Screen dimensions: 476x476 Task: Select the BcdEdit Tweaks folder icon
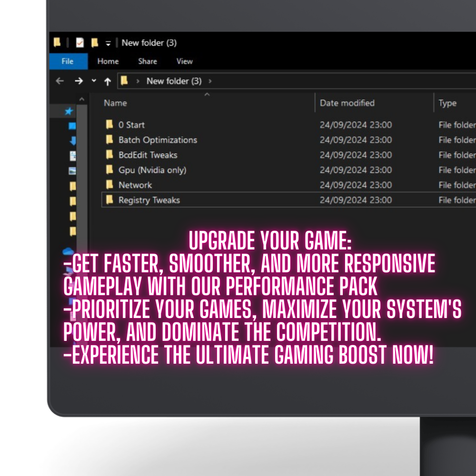(x=109, y=155)
